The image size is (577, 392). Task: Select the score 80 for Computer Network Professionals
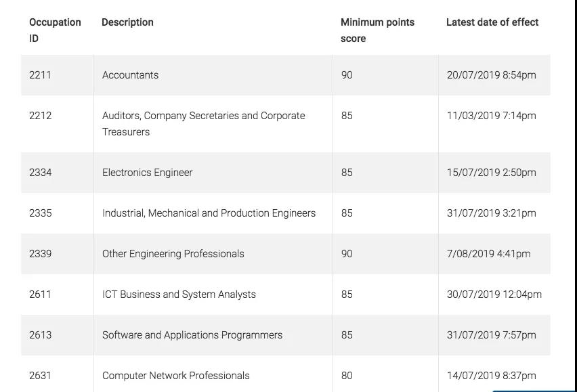click(x=347, y=376)
